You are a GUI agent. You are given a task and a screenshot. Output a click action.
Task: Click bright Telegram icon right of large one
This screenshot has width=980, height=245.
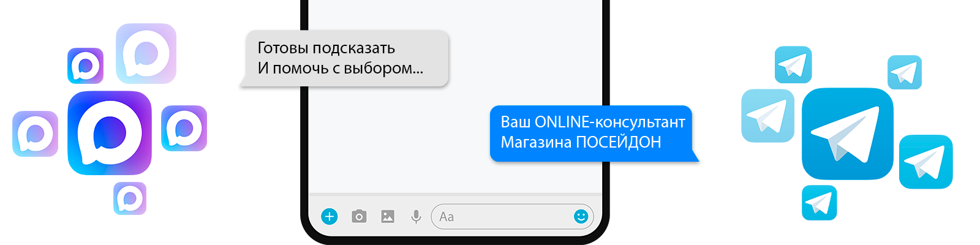coord(925,162)
